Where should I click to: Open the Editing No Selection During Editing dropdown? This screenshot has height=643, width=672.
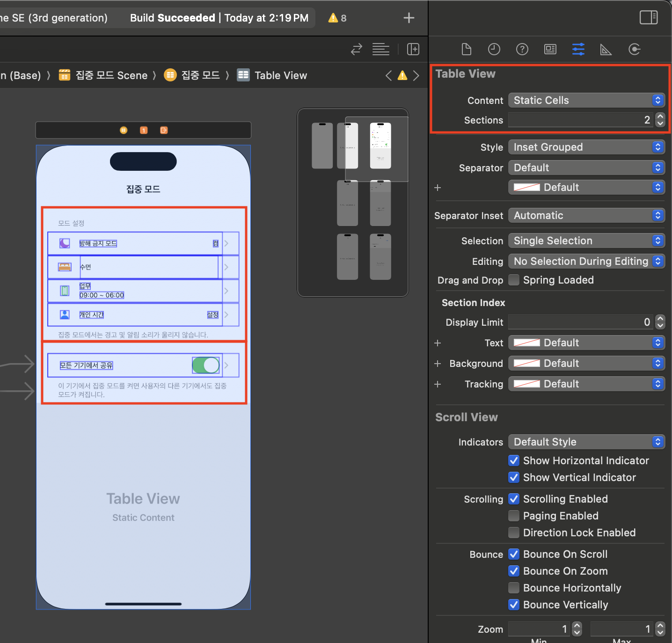click(x=586, y=261)
